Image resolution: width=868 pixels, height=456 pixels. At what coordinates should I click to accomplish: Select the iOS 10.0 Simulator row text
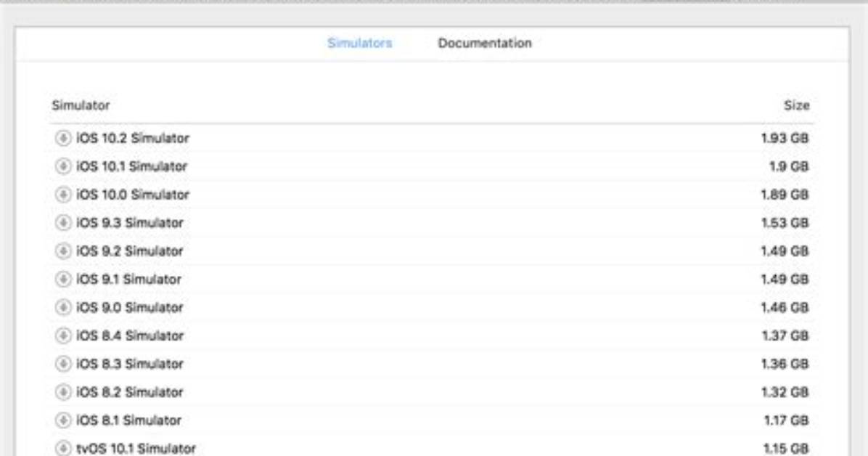point(133,195)
